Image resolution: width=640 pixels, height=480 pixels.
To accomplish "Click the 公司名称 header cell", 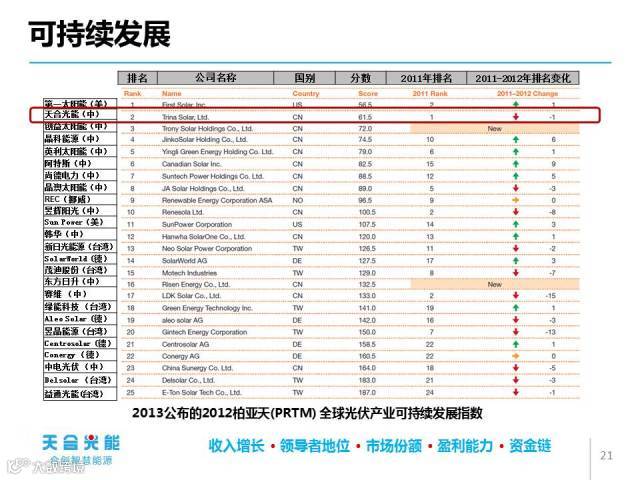I will 216,78.
